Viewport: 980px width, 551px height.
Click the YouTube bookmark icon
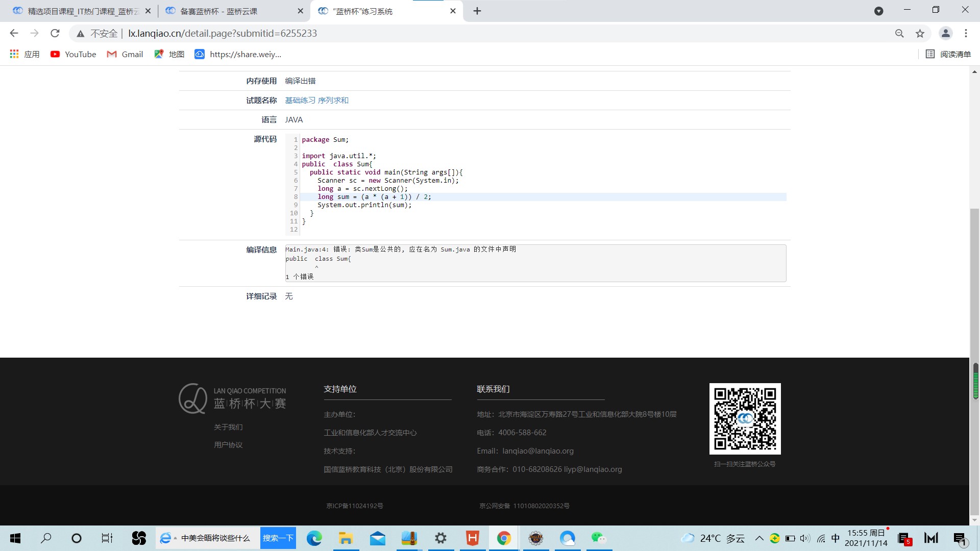pyautogui.click(x=55, y=54)
